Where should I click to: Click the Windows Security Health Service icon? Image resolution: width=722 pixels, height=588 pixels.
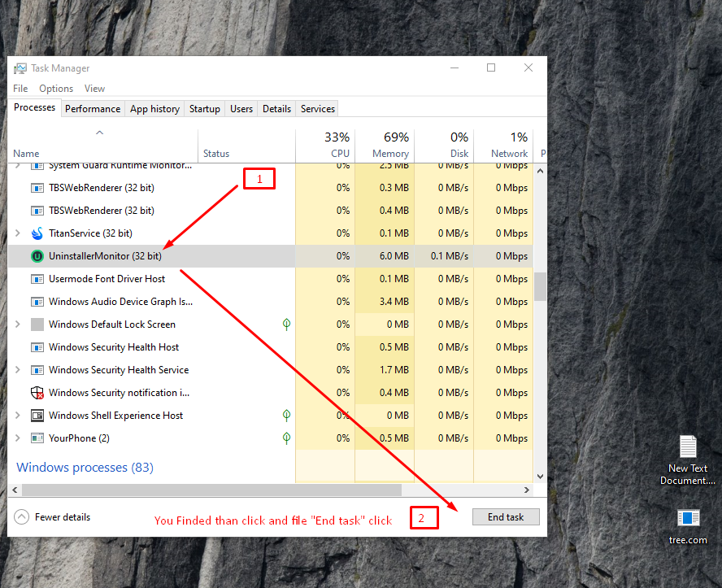[37, 370]
